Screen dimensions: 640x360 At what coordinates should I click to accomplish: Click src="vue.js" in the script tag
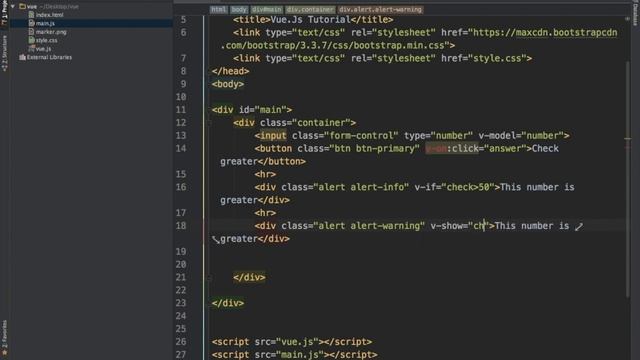tap(287, 342)
